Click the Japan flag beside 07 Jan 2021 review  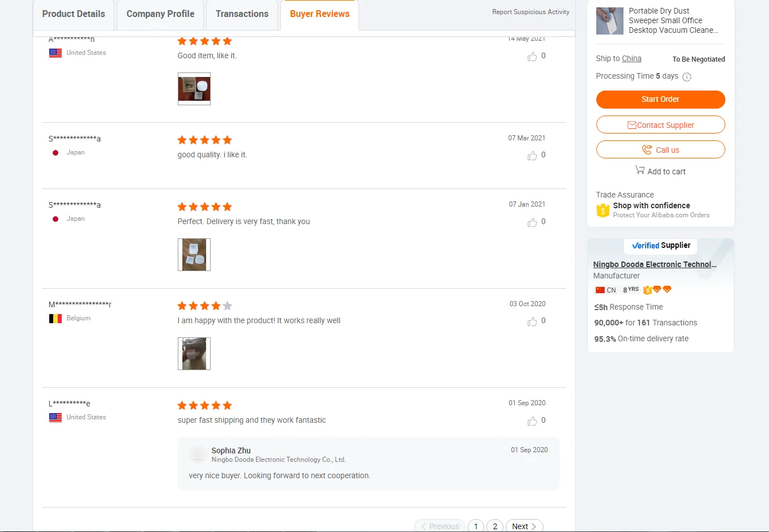[x=55, y=219]
